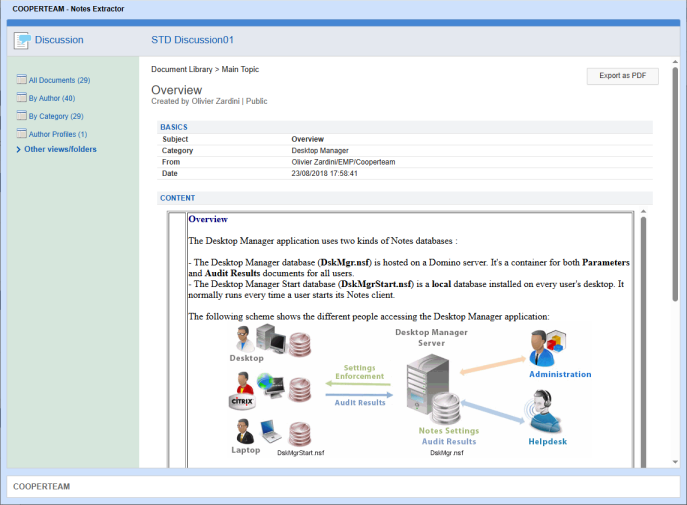This screenshot has height=505, width=687.
Task: Click the Desktop user icon in diagram
Action: (x=243, y=339)
